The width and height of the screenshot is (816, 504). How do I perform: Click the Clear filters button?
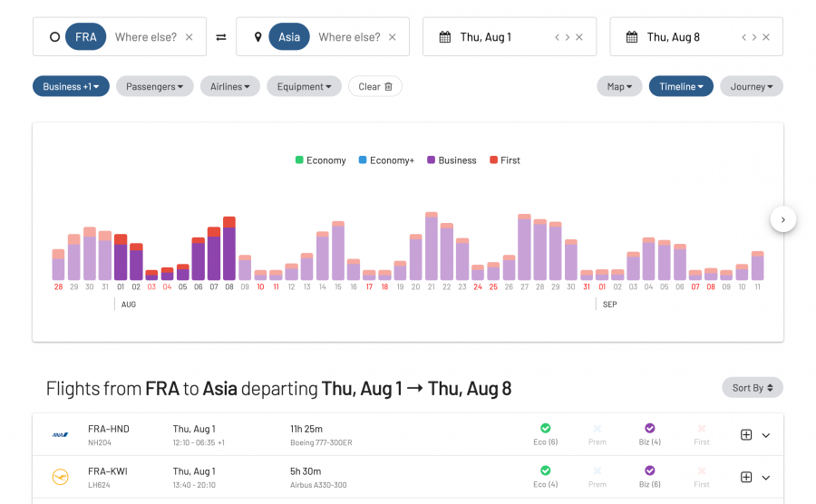374,86
